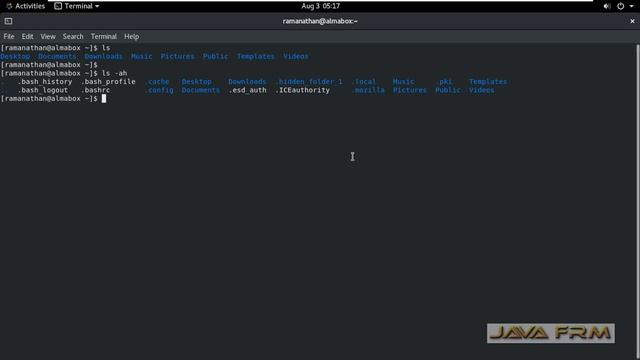
Task: Click the new terminal tab icon in title bar
Action: coord(8,21)
